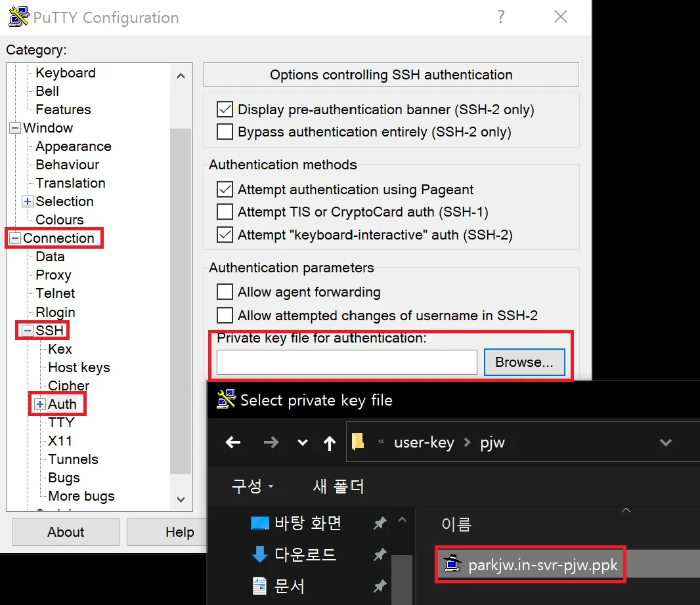Select Tunnels under SSH
Viewport: 700px width, 605px height.
73,459
